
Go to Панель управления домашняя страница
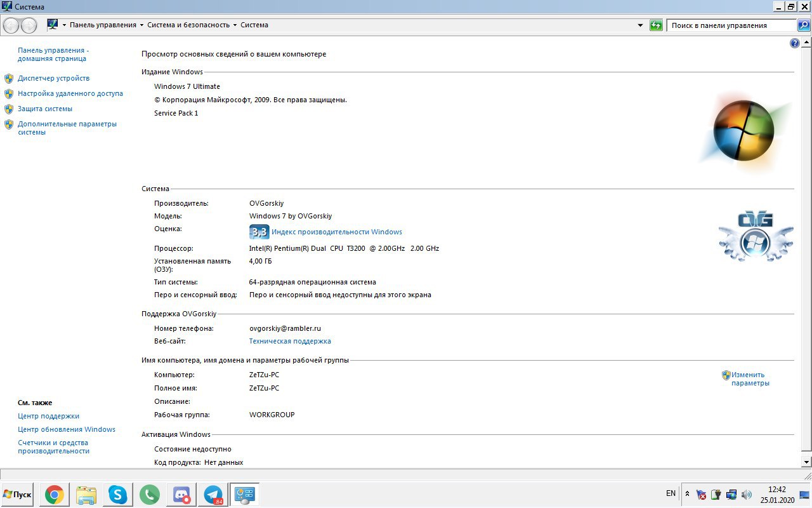coord(53,54)
